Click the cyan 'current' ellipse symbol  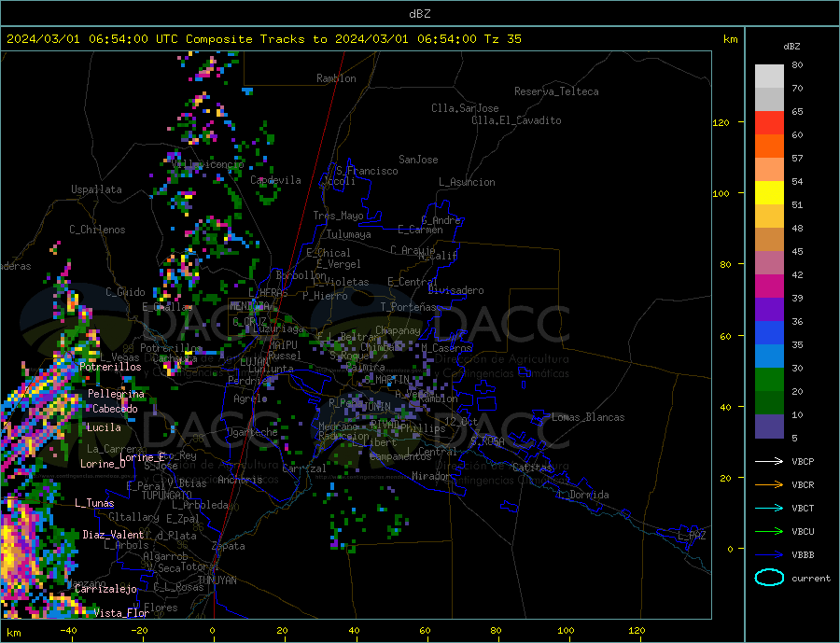(769, 578)
